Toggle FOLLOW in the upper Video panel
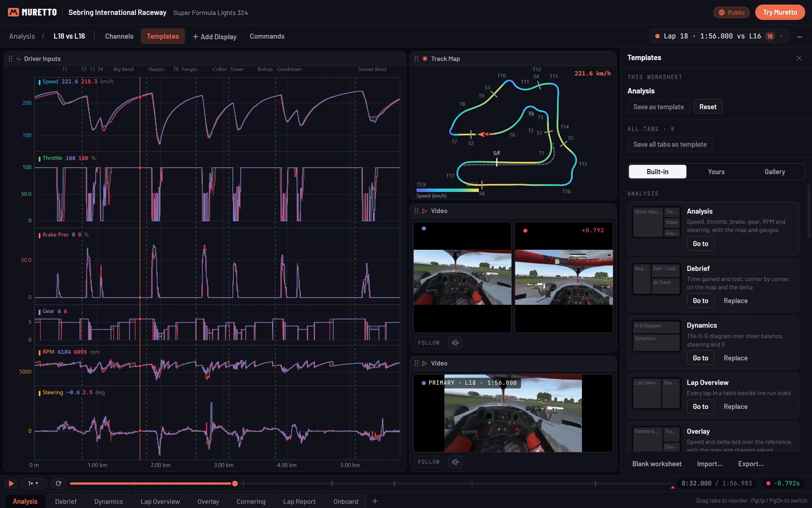The width and height of the screenshot is (812, 508). (x=429, y=343)
